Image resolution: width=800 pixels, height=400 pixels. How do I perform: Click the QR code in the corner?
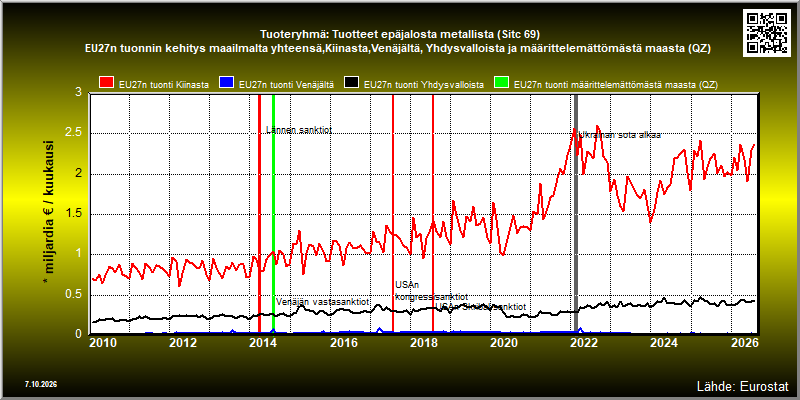click(769, 32)
